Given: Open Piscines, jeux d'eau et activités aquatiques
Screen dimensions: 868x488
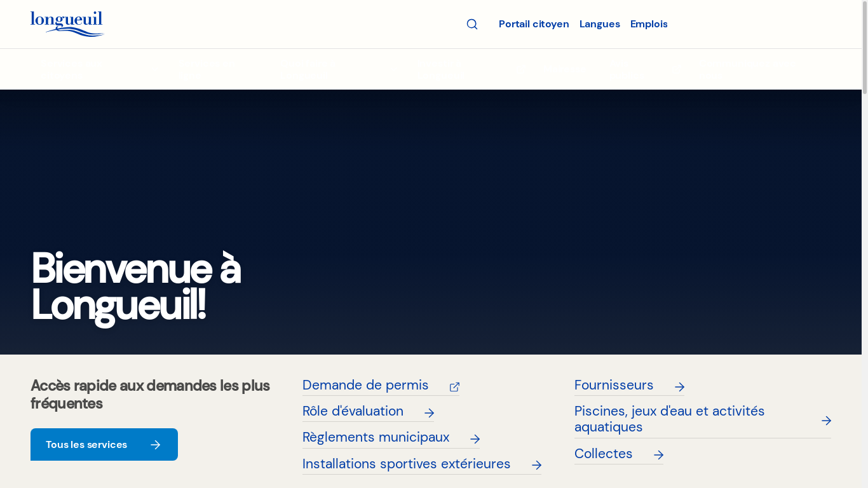Looking at the screenshot, I should pos(703,419).
